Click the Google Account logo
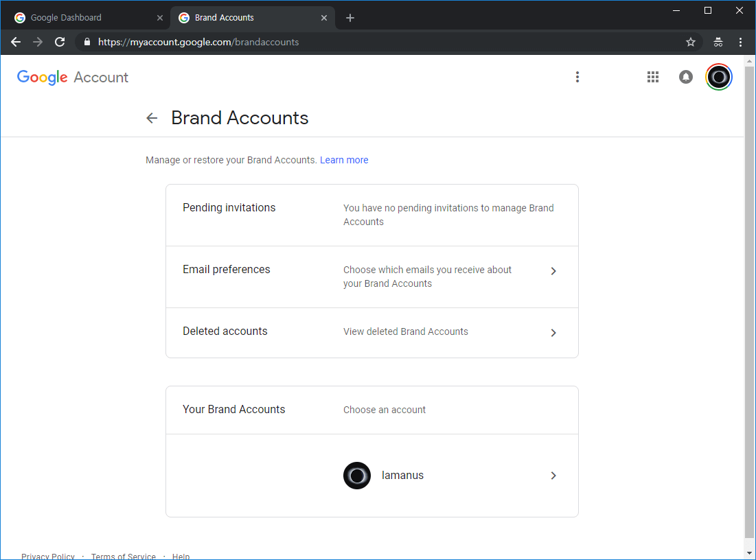The height and width of the screenshot is (560, 756). [x=73, y=77]
